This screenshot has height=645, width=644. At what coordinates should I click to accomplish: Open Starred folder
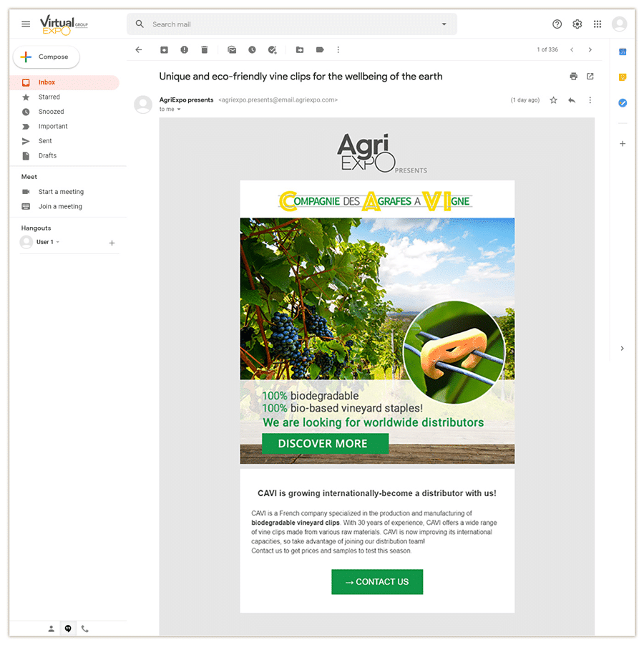[x=64, y=97]
